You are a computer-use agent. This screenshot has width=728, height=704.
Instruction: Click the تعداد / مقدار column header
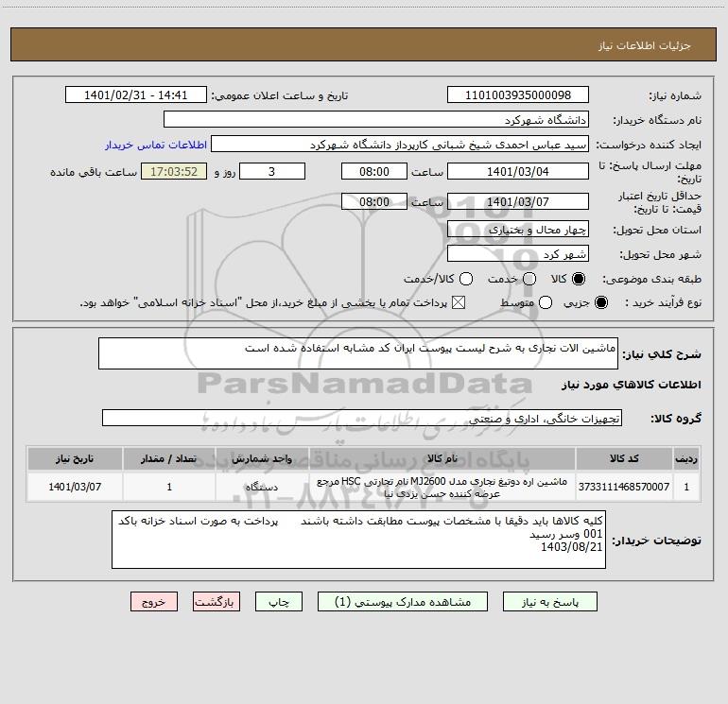pyautogui.click(x=169, y=458)
